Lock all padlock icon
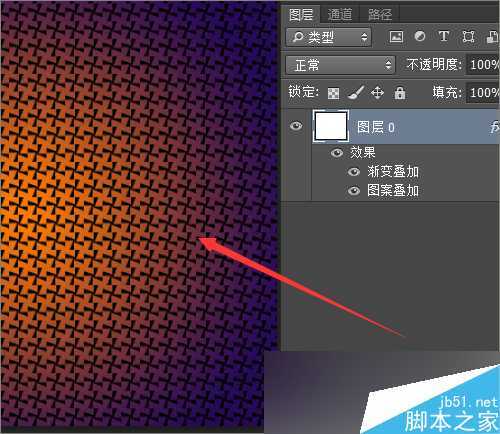500x434 pixels. point(400,93)
